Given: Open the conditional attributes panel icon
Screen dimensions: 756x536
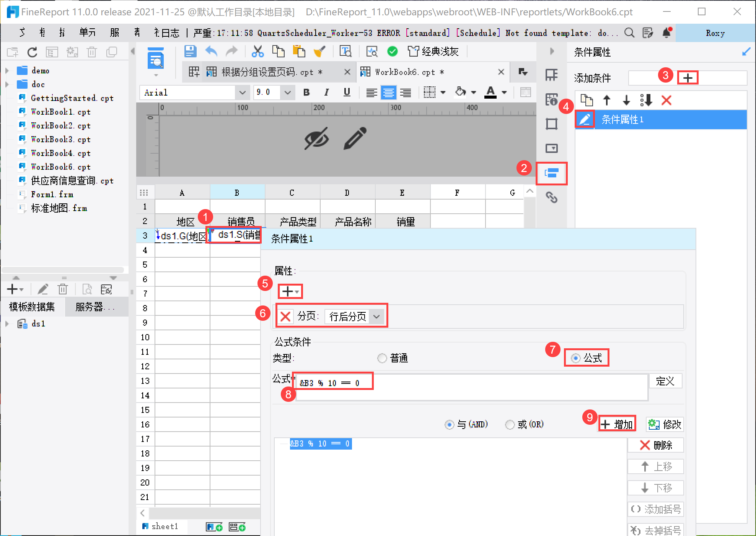Looking at the screenshot, I should [551, 173].
